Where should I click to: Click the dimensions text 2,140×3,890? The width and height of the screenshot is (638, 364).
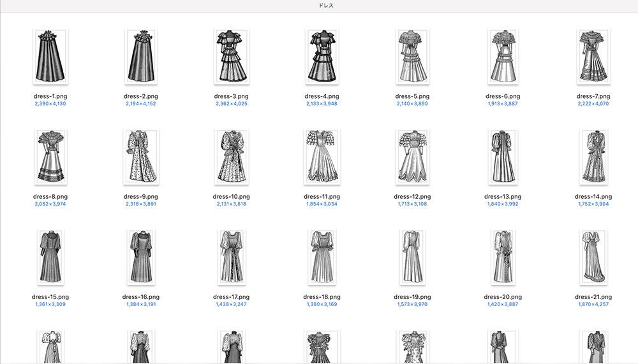(412, 104)
